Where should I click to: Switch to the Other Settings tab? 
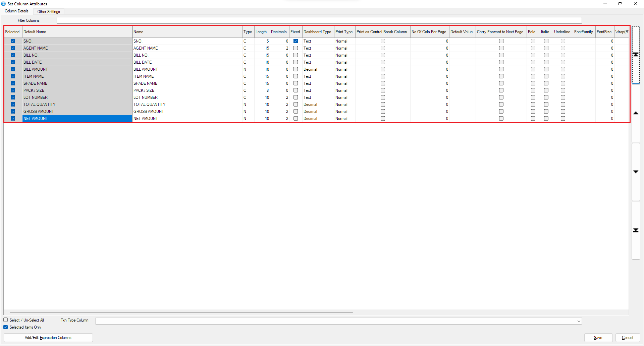tap(49, 12)
